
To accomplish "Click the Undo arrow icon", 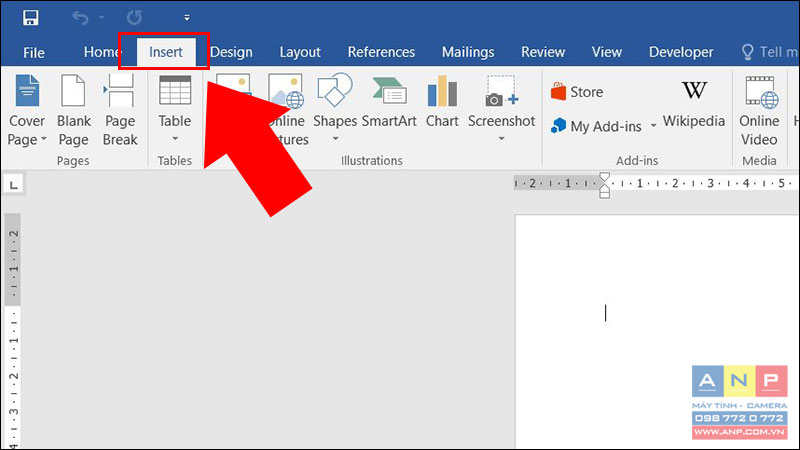I will coord(80,18).
